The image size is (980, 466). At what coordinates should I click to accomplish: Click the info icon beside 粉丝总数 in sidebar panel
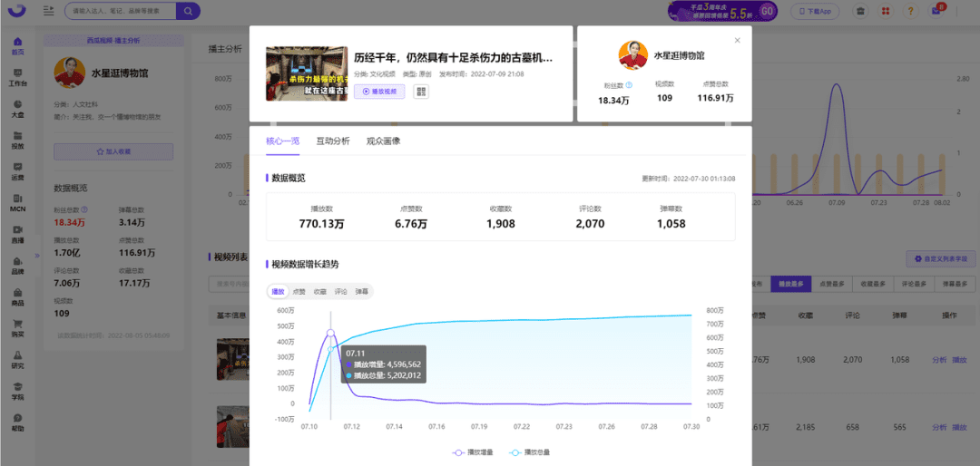point(84,210)
